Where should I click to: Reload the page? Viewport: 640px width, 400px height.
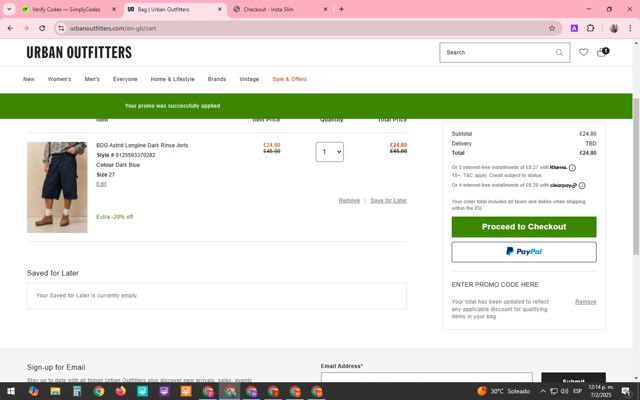pos(42,28)
